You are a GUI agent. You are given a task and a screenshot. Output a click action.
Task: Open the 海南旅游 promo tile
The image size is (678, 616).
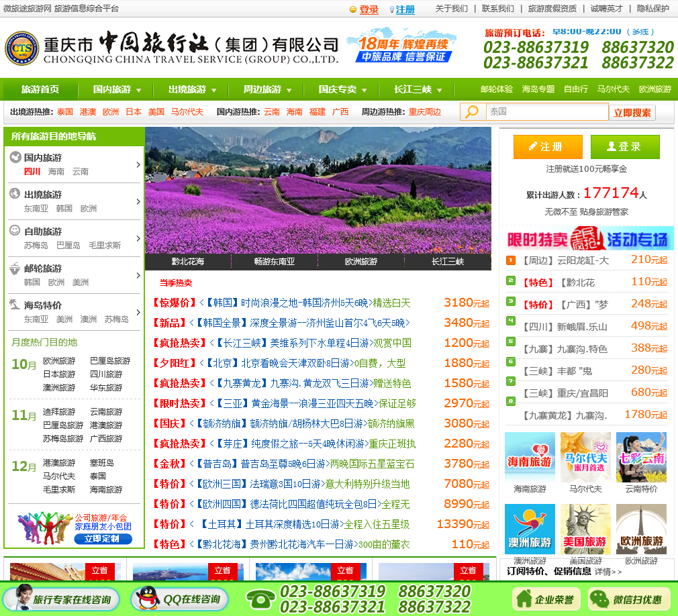point(530,457)
